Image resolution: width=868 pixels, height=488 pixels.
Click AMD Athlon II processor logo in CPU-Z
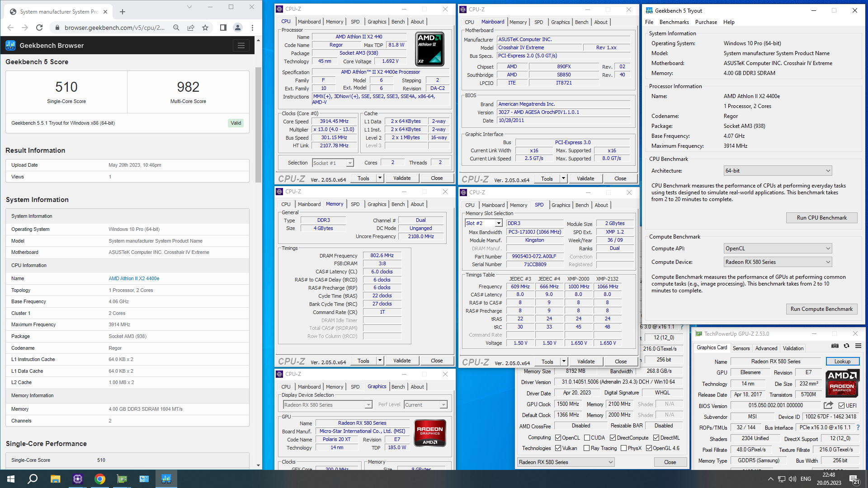[429, 49]
